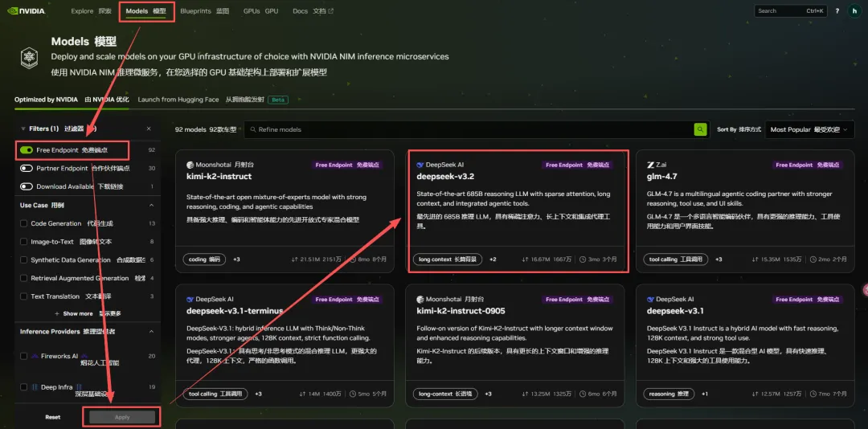868x429 pixels.
Task: Check the Retrieval Augmented Generation checkbox
Action: click(x=24, y=278)
